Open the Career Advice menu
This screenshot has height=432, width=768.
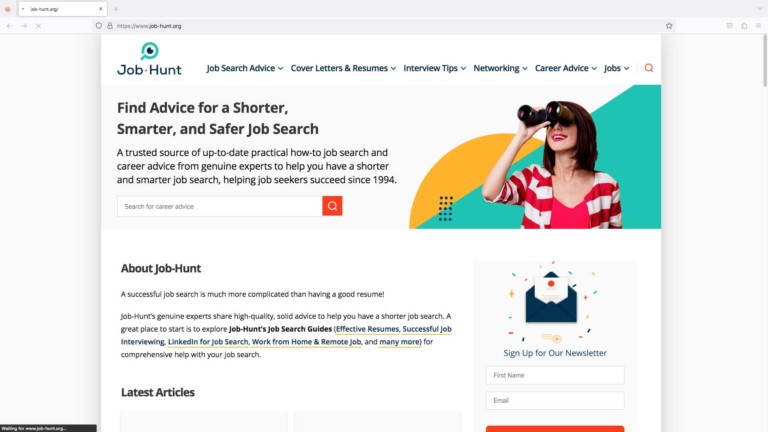pos(565,68)
